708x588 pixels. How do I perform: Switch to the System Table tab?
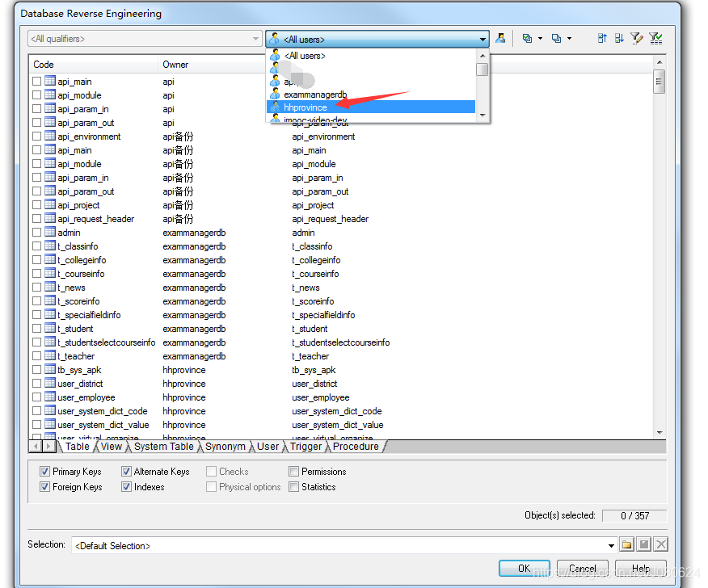coord(163,447)
